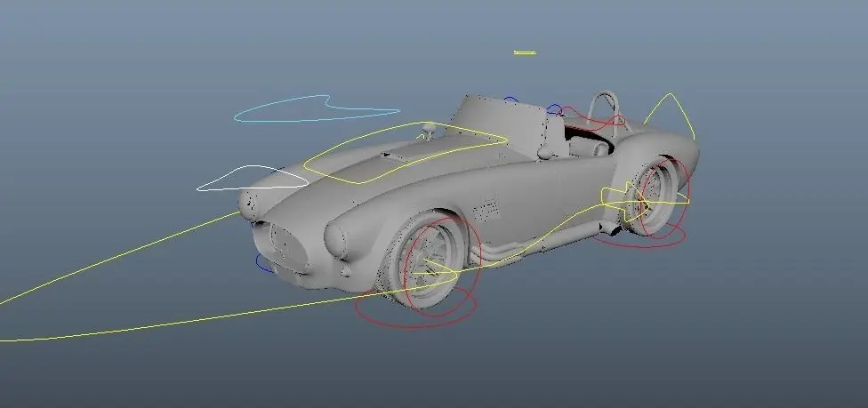This screenshot has height=408, width=868.
Task: Select blue curve control atop the windshield
Action: pyautogui.click(x=510, y=100)
